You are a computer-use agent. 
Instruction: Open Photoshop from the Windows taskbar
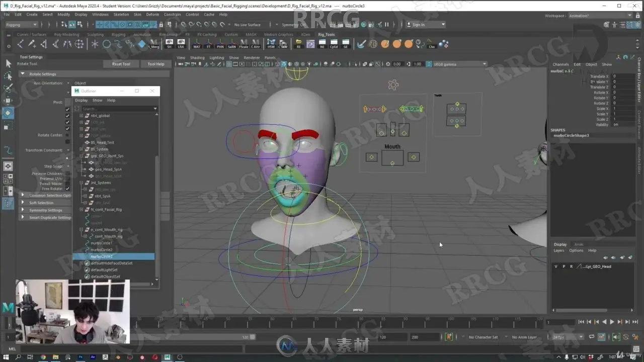coord(80,357)
